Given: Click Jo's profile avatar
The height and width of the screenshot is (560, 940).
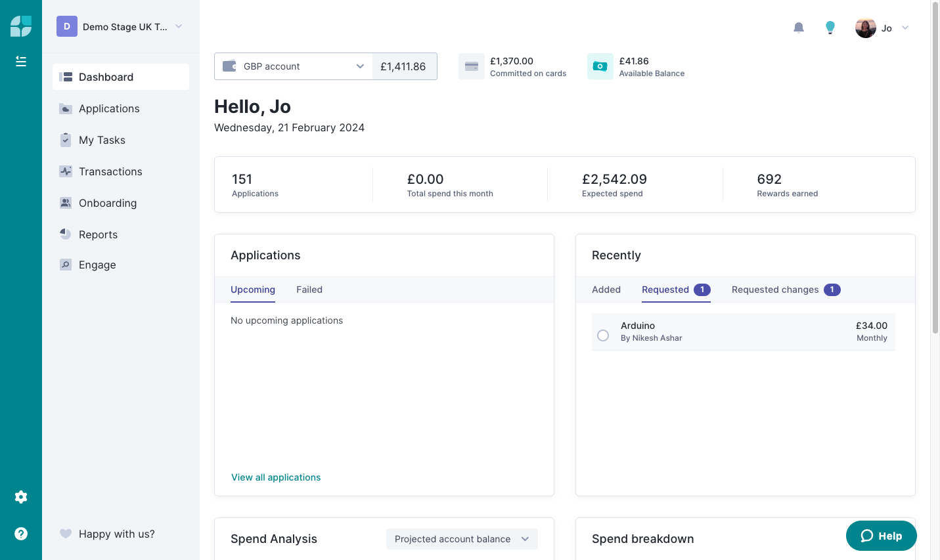Looking at the screenshot, I should click(x=866, y=28).
